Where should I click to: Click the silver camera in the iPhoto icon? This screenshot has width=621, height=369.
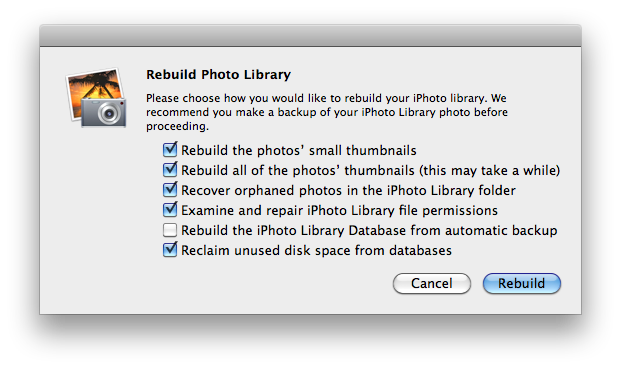(x=104, y=112)
